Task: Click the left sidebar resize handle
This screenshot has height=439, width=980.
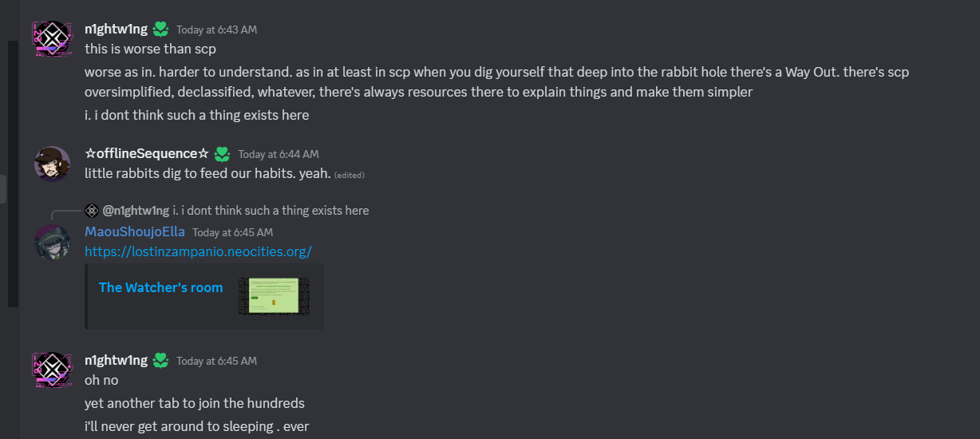Action: coord(3,189)
